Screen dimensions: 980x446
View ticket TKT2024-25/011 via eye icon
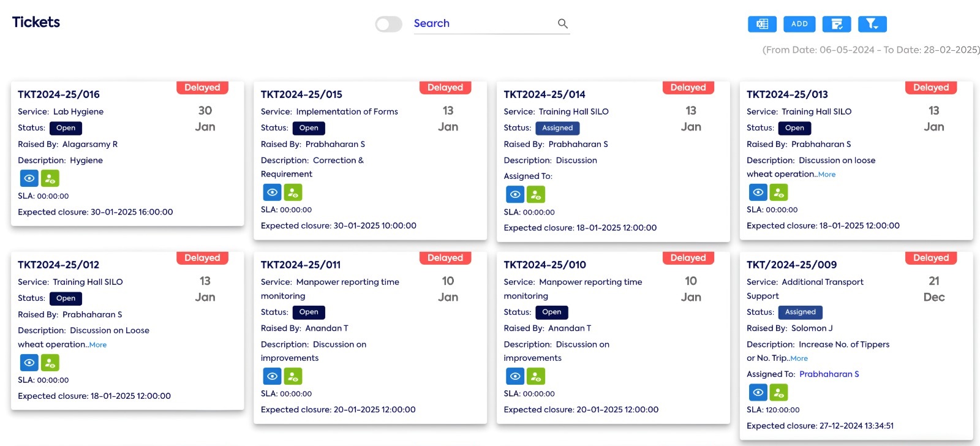[273, 376]
